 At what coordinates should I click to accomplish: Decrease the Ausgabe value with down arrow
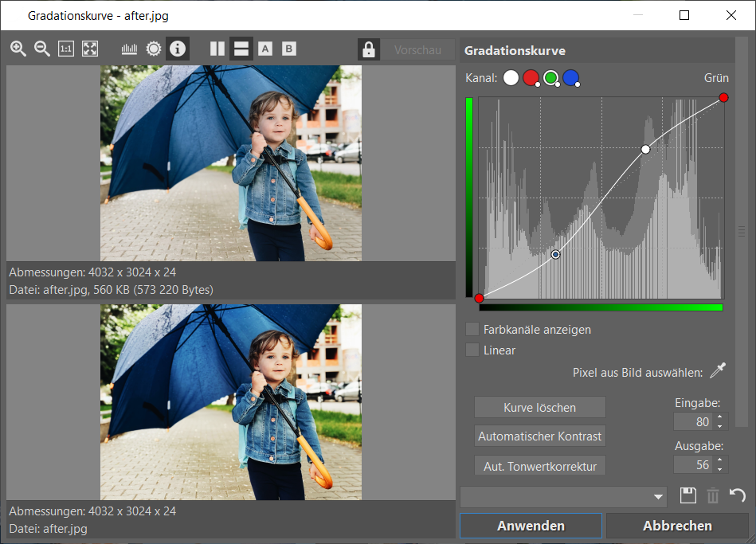click(x=720, y=469)
